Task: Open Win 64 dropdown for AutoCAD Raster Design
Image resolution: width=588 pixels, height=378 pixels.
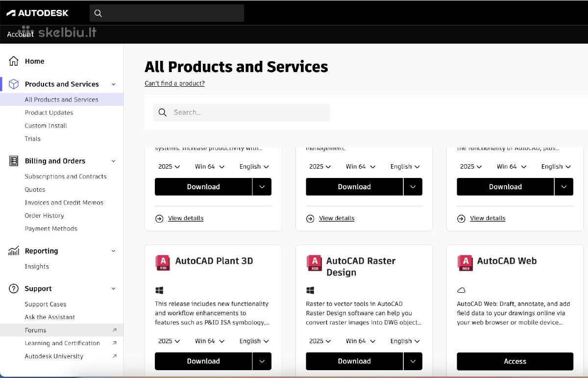Action: (x=361, y=341)
